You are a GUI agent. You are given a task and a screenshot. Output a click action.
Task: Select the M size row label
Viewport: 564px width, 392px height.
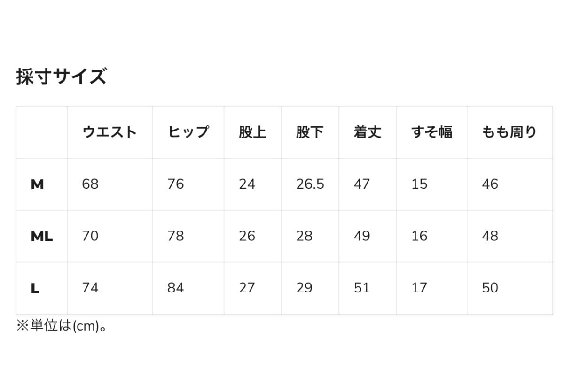click(x=37, y=184)
